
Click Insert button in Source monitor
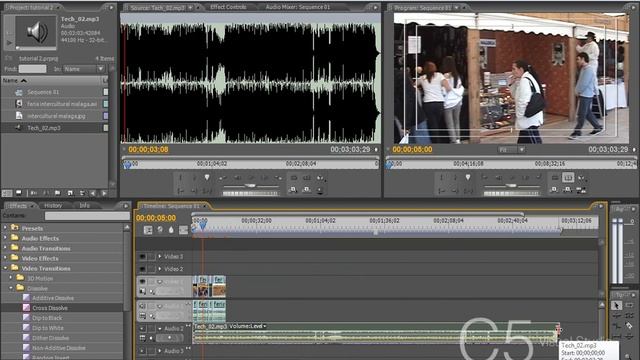pyautogui.click(x=293, y=190)
